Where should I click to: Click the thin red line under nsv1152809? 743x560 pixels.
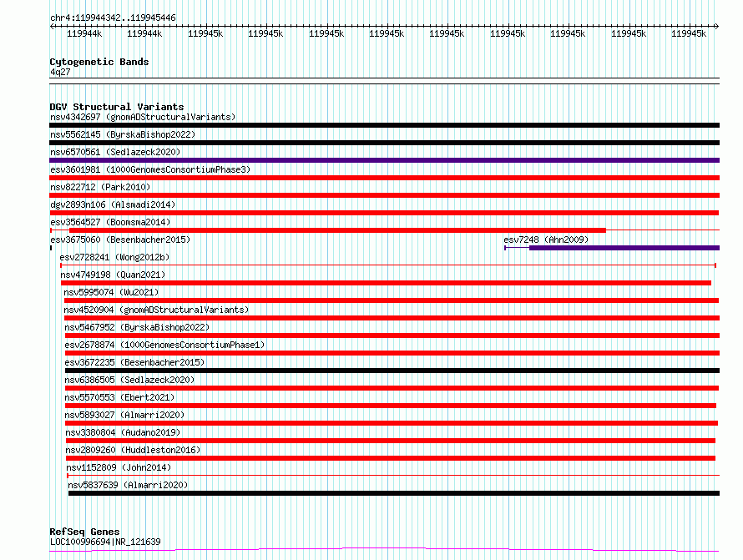[393, 476]
